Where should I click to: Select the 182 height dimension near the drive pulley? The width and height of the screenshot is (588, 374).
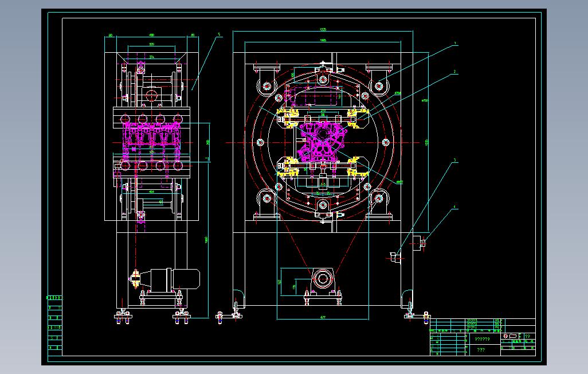(279, 282)
